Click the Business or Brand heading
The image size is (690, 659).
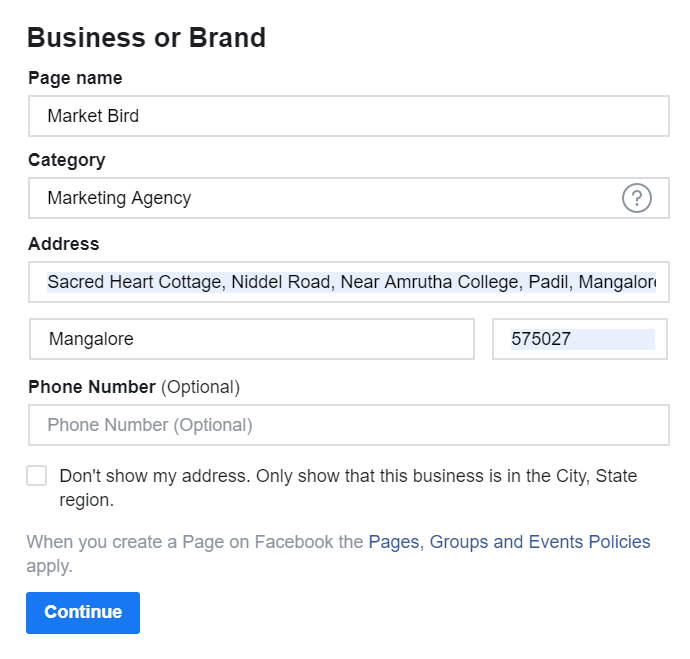(147, 37)
